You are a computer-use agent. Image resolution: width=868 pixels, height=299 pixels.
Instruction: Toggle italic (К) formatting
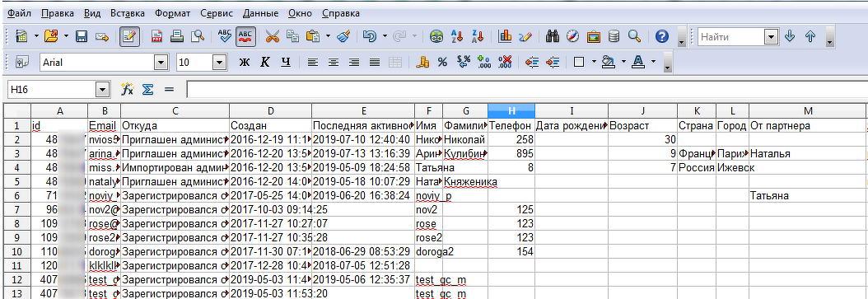[x=265, y=62]
